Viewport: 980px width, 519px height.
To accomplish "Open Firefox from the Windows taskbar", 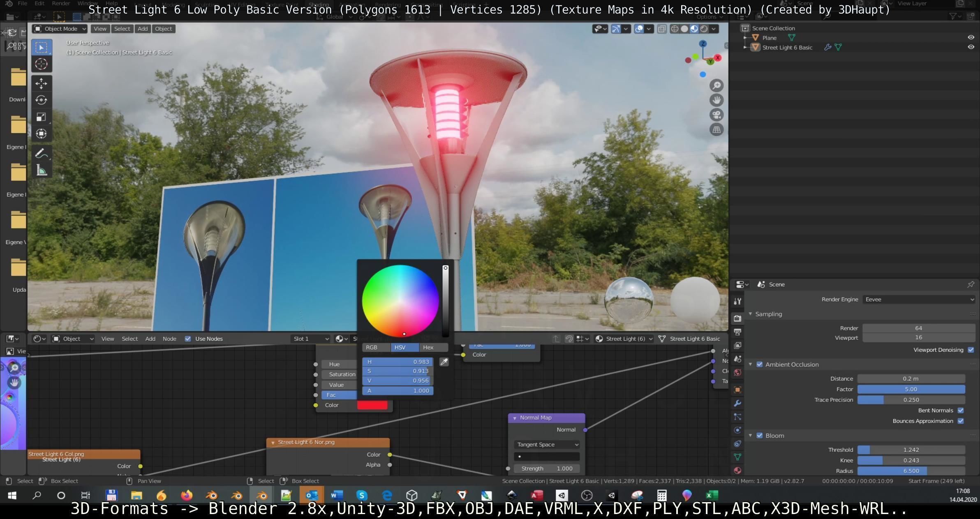I will click(x=187, y=495).
